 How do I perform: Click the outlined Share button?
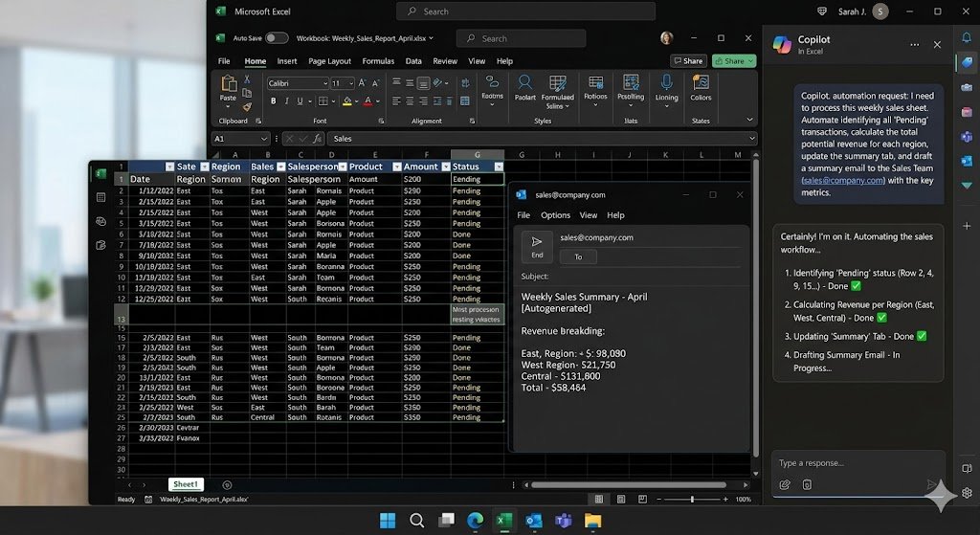(x=688, y=60)
